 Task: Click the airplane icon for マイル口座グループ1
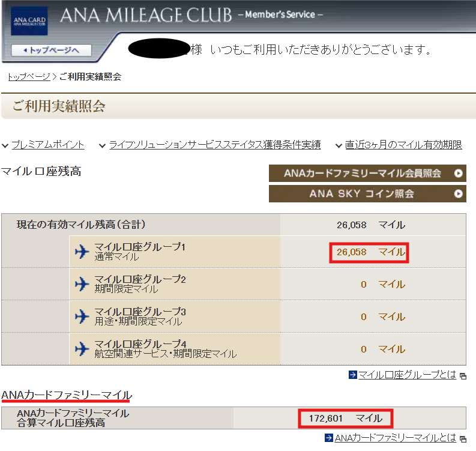click(x=82, y=252)
